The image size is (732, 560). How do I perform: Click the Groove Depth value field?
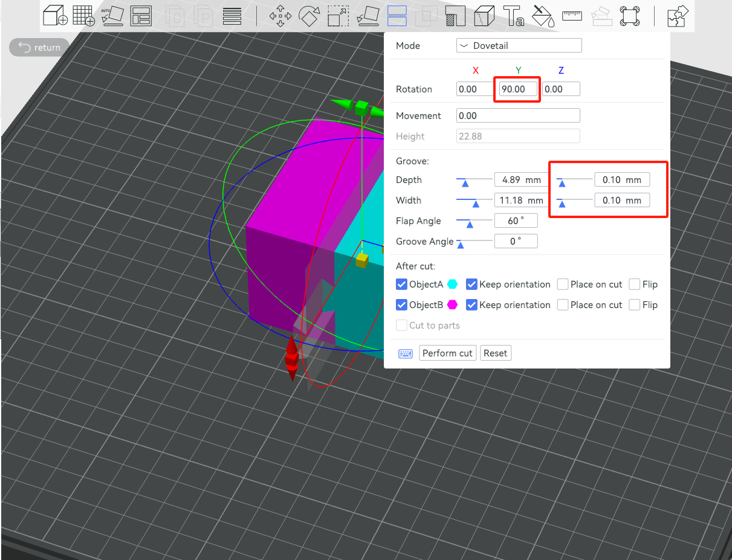click(518, 180)
